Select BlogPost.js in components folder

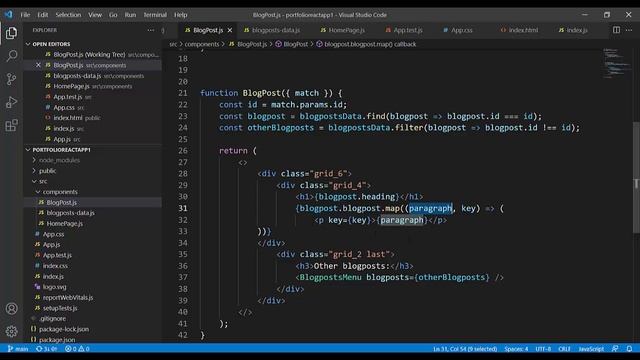pyautogui.click(x=92, y=202)
